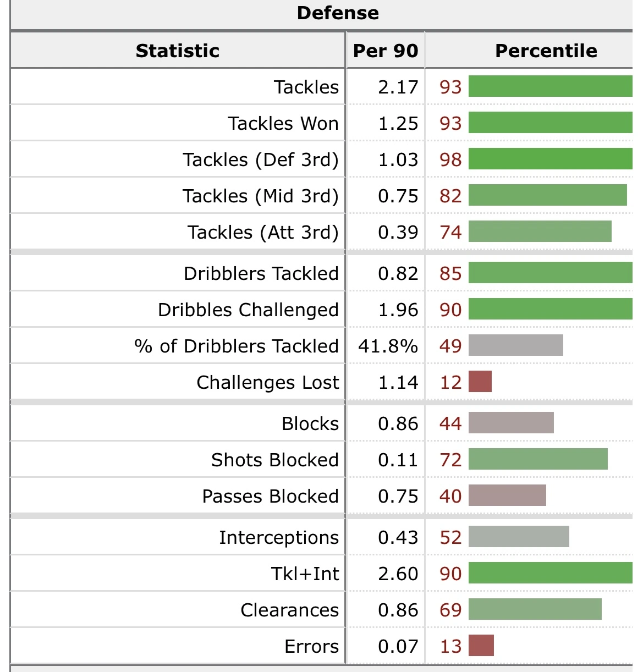Click the Shots Blocked green percentile bar

[x=538, y=460]
